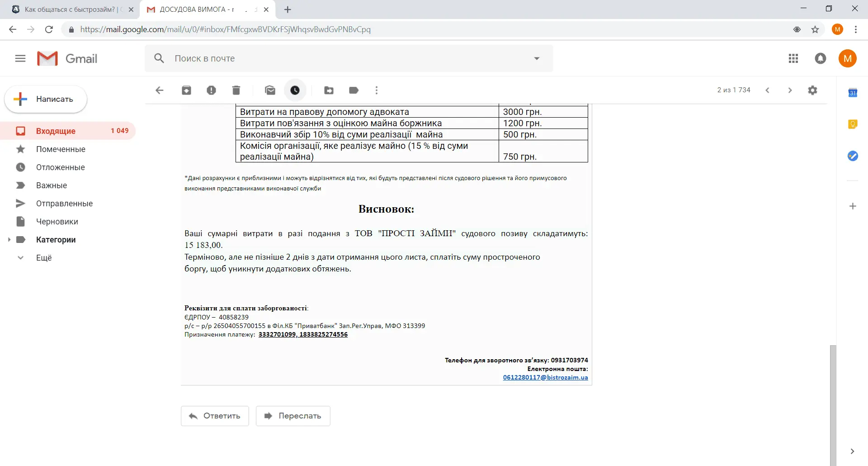Delete the email using trash icon
Image resolution: width=868 pixels, height=466 pixels.
click(236, 90)
